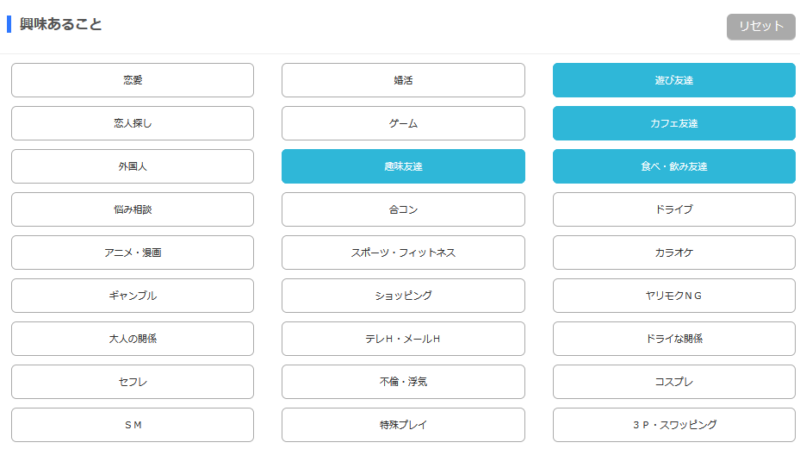This screenshot has width=800, height=449.
Task: Choose the カラオケ interest option
Action: pyautogui.click(x=674, y=252)
